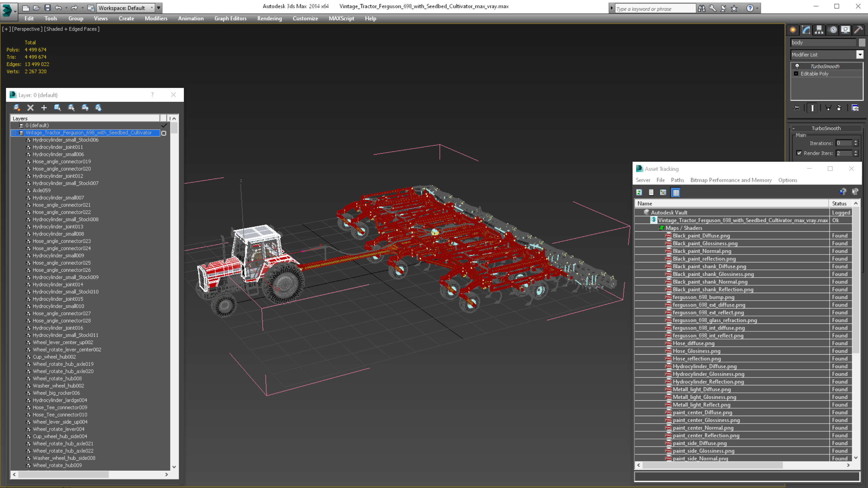Open the Redo history dropdown arrow

[x=82, y=8]
